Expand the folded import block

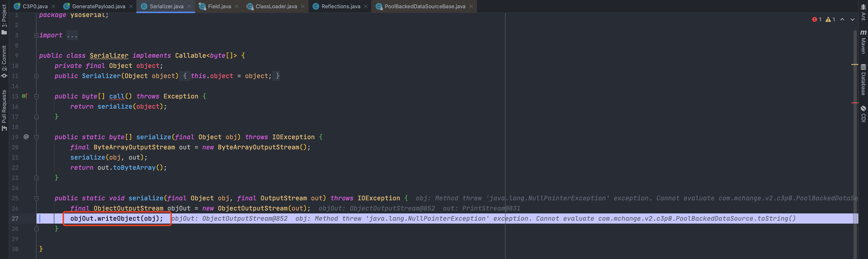coord(36,35)
